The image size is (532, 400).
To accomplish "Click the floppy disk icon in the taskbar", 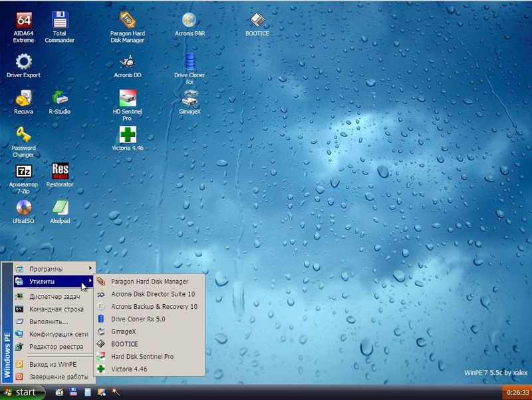I will click(73, 392).
